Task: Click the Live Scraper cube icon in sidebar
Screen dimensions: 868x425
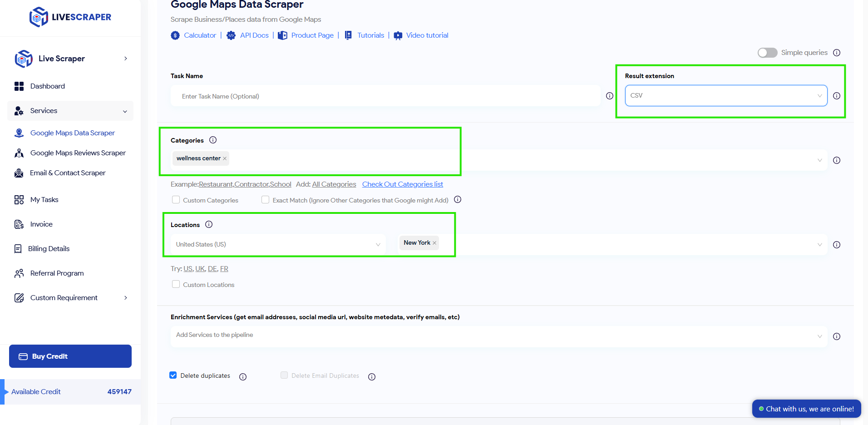Action: pyautogui.click(x=24, y=59)
